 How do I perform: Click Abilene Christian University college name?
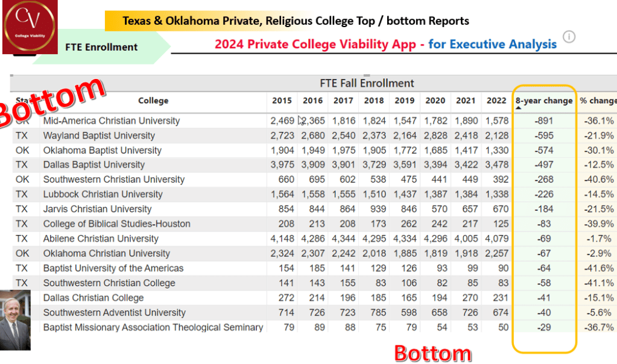(x=101, y=239)
